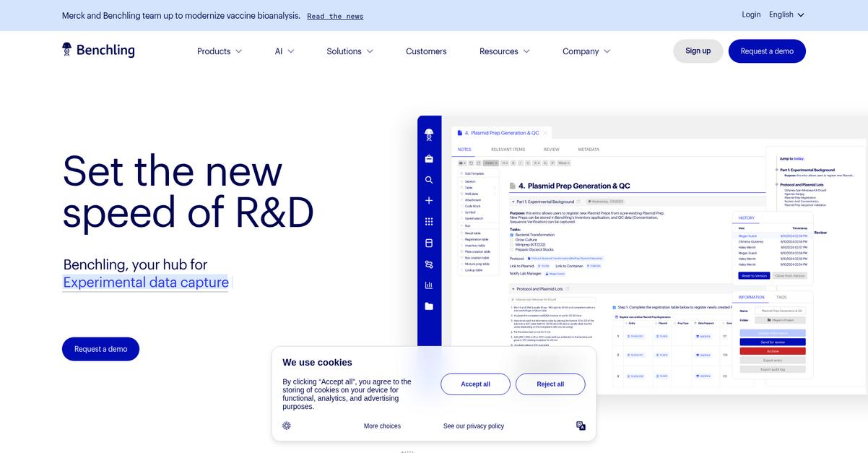868x453 pixels.
Task: Click Reset to Version button
Action: [x=754, y=276]
